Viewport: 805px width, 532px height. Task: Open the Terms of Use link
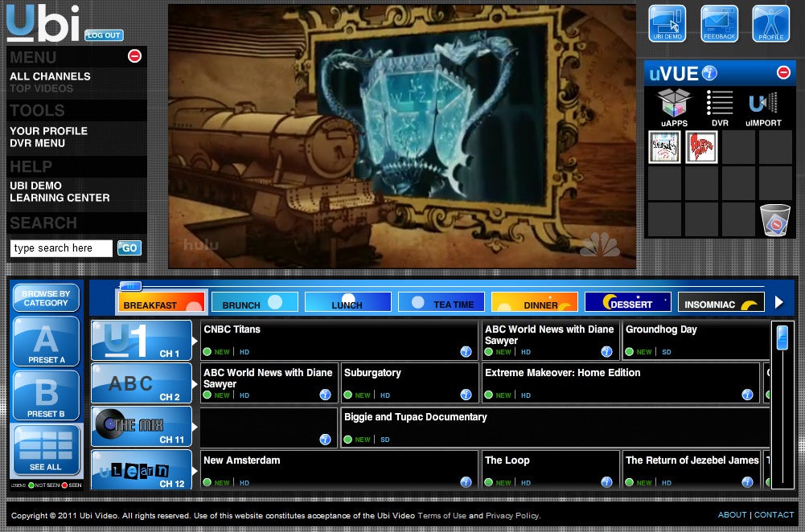(442, 516)
